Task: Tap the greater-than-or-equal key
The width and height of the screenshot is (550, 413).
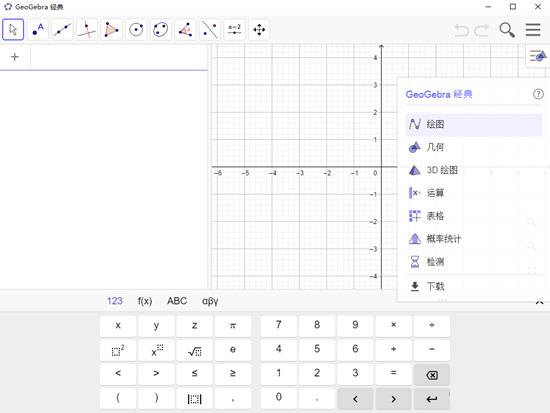Action: (x=233, y=374)
